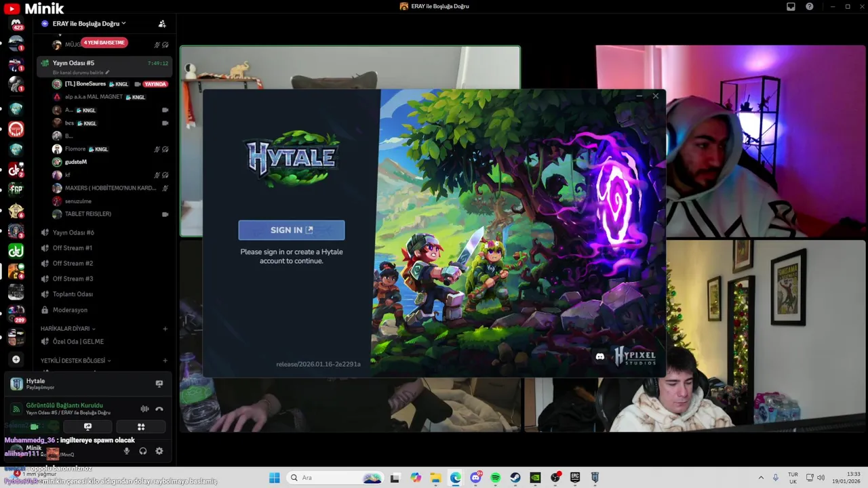Switch to Microsoft Edge in the taskbar
Image resolution: width=868 pixels, height=488 pixels.
click(x=456, y=478)
